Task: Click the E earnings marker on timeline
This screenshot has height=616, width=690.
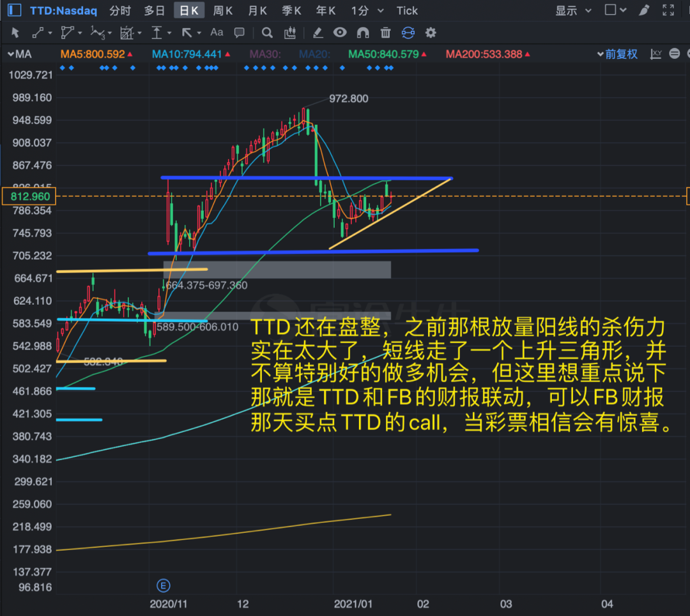Action: coord(164,585)
